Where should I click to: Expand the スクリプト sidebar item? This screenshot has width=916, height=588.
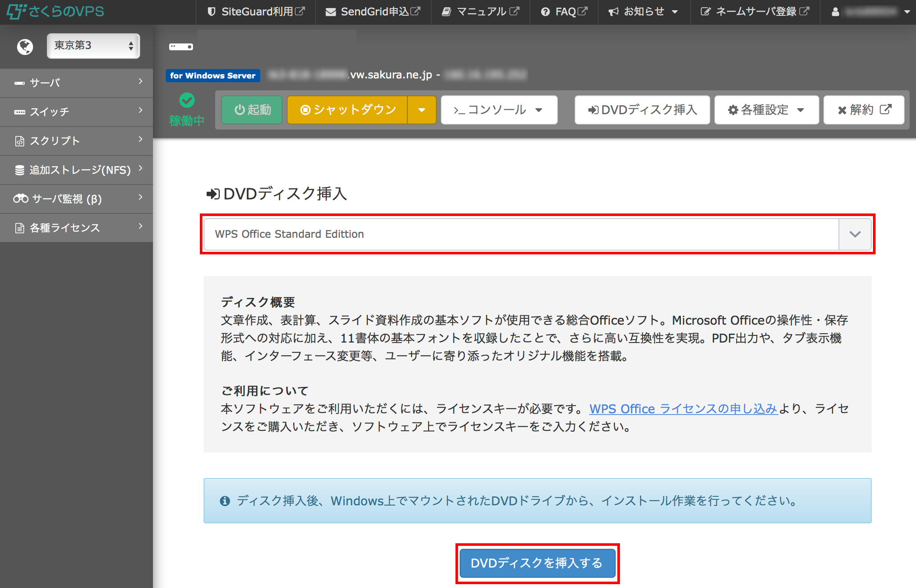76,141
